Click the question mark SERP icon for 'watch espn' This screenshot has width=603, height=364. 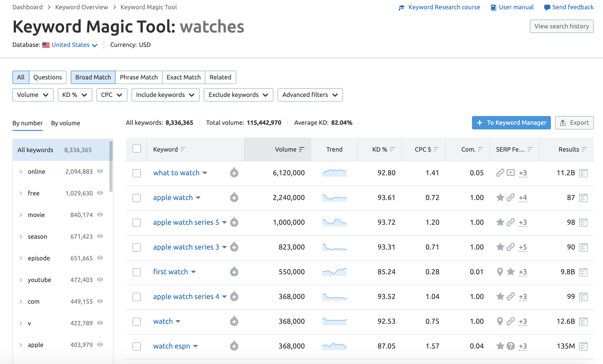point(510,346)
